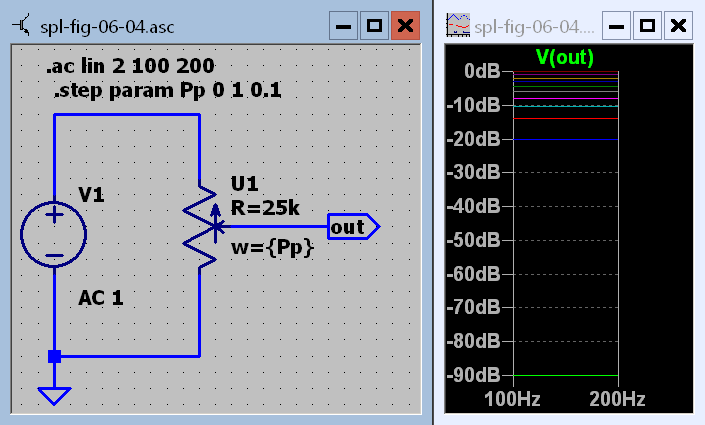This screenshot has width=705, height=425.
Task: Click the red trace in the plot
Action: click(566, 118)
